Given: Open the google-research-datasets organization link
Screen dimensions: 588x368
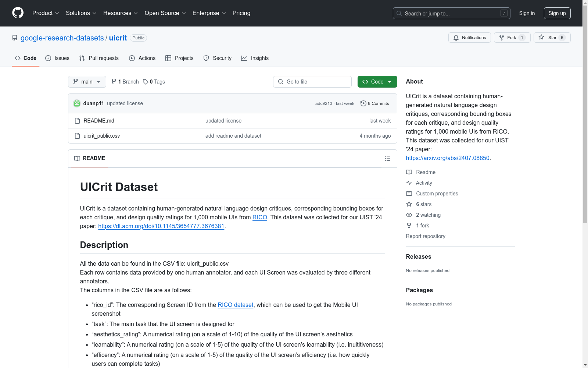Looking at the screenshot, I should [x=62, y=38].
